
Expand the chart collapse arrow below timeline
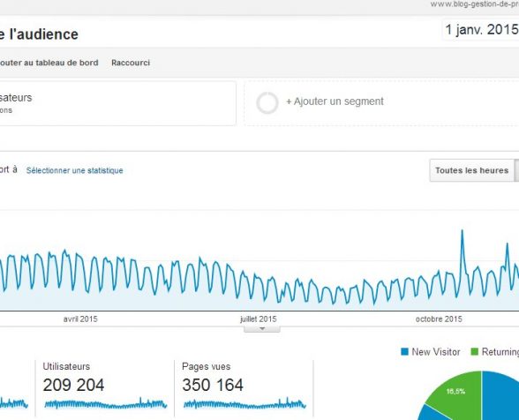(x=262, y=329)
